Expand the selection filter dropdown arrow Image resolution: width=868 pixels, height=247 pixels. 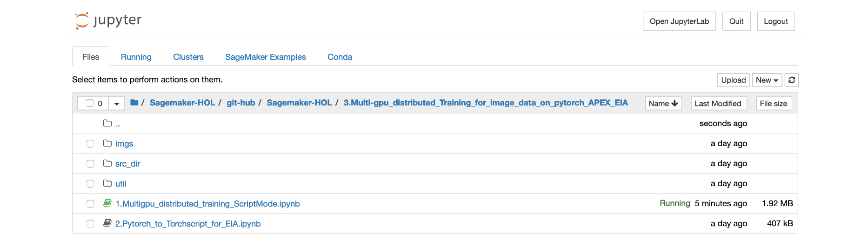pos(117,104)
